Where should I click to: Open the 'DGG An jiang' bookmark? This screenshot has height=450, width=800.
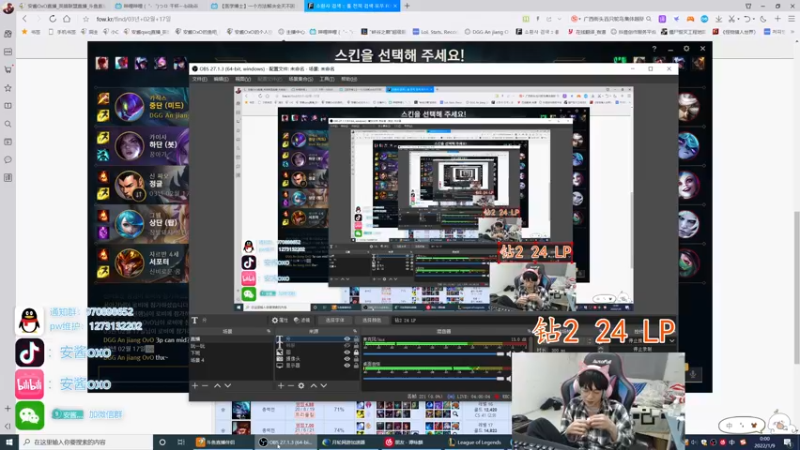(x=486, y=32)
